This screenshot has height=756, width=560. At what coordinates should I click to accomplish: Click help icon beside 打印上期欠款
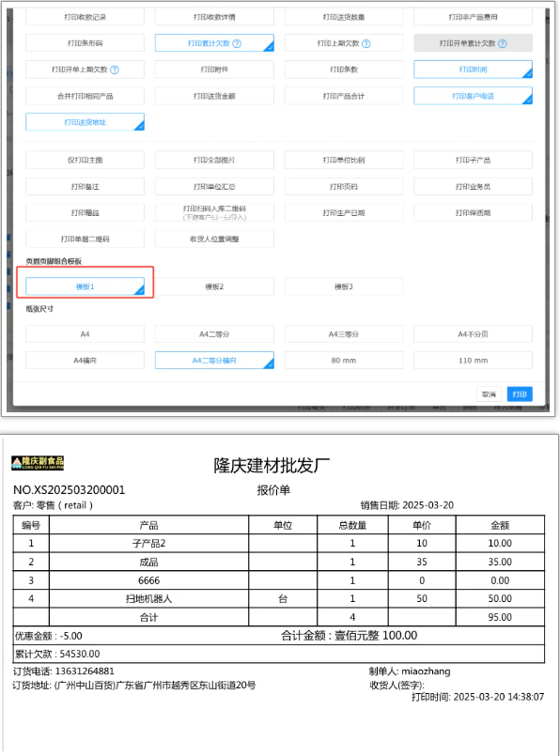[x=366, y=43]
